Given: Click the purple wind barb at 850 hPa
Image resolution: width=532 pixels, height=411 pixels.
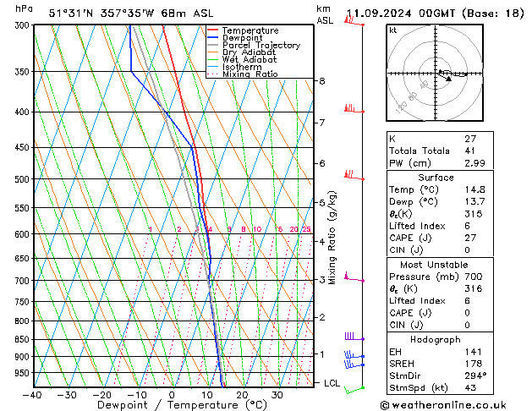Looking at the screenshot, I should [353, 337].
